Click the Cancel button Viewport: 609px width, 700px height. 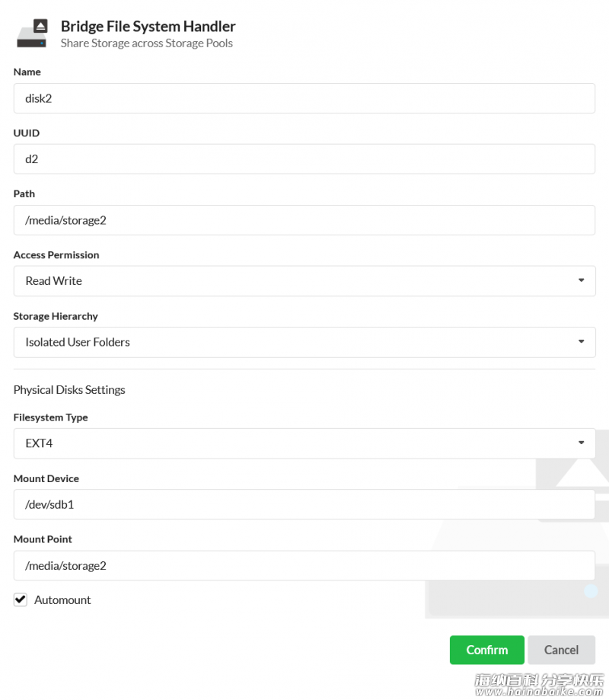tap(561, 650)
